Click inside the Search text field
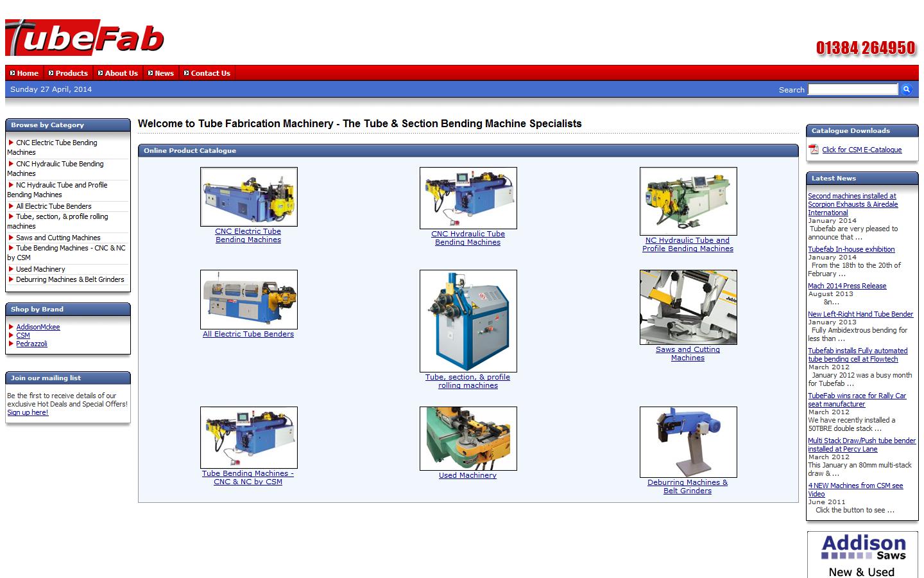924x578 pixels. click(x=852, y=89)
